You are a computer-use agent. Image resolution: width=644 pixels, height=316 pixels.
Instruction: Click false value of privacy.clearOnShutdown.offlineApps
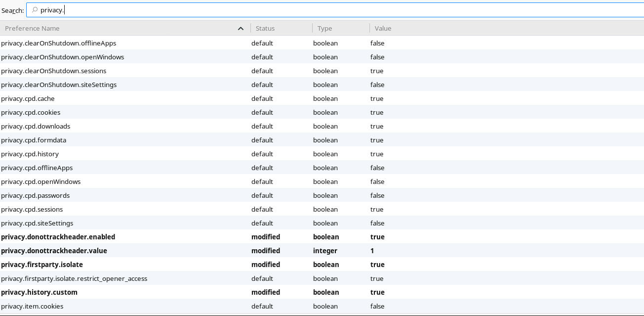[377, 43]
